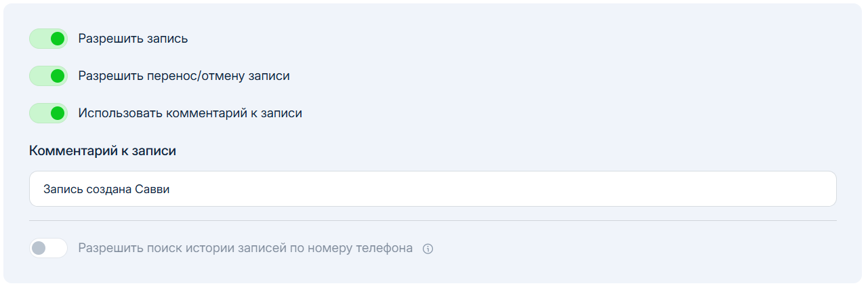
Task: Click the "Комментарий к записи" field heading
Action: 102,151
